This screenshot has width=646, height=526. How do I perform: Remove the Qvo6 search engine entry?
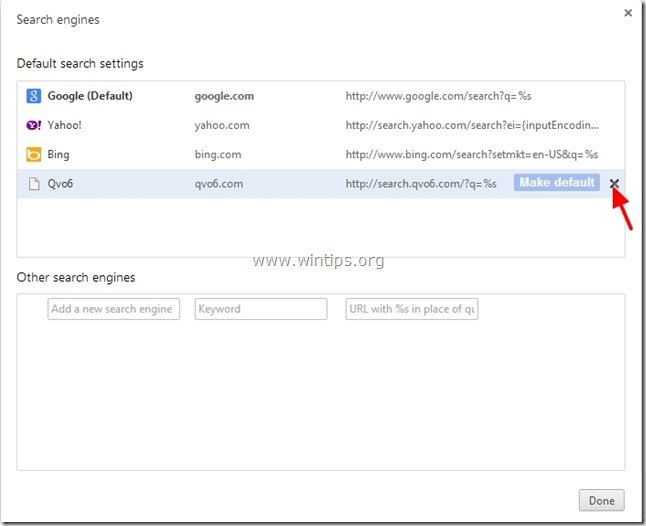(614, 183)
